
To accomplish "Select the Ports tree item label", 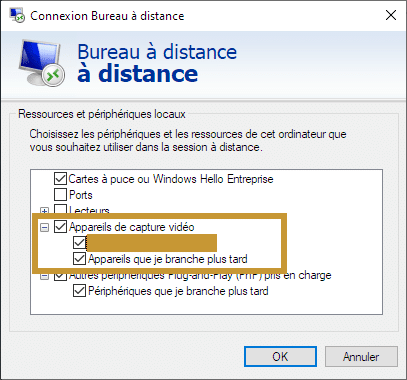I will tap(81, 195).
